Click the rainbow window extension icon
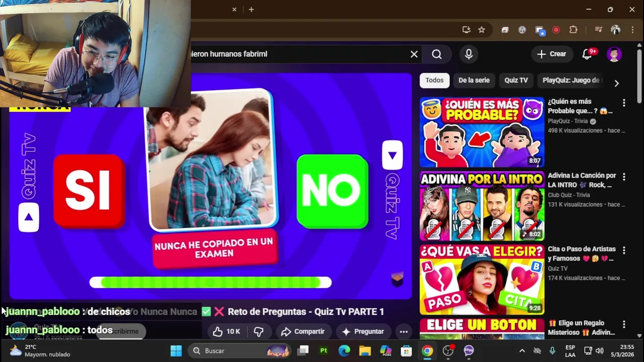 pyautogui.click(x=505, y=30)
